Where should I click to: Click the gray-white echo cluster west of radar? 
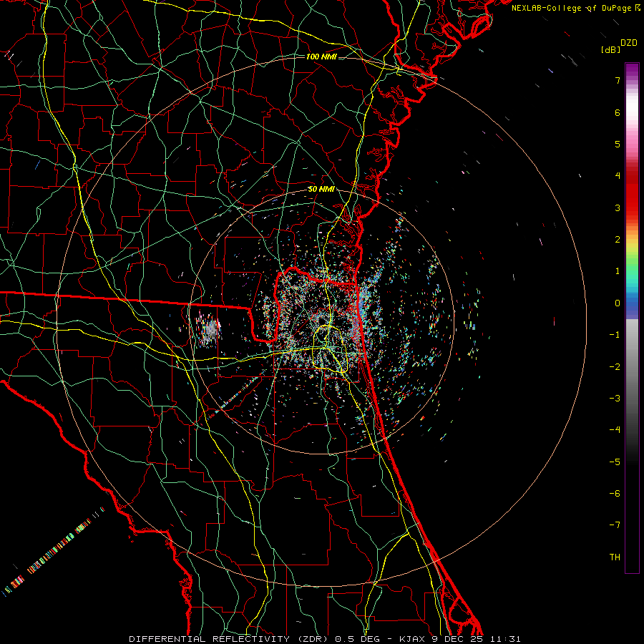[209, 329]
